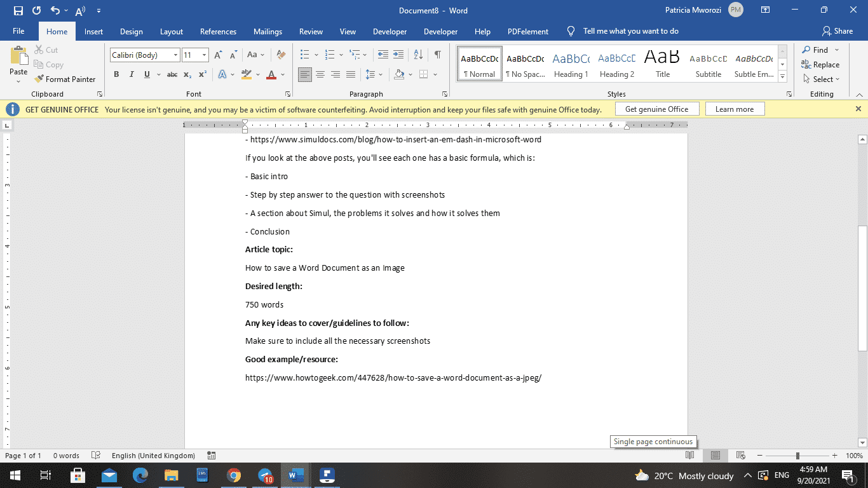Apply bold formatting with the Bold icon

[x=116, y=74]
